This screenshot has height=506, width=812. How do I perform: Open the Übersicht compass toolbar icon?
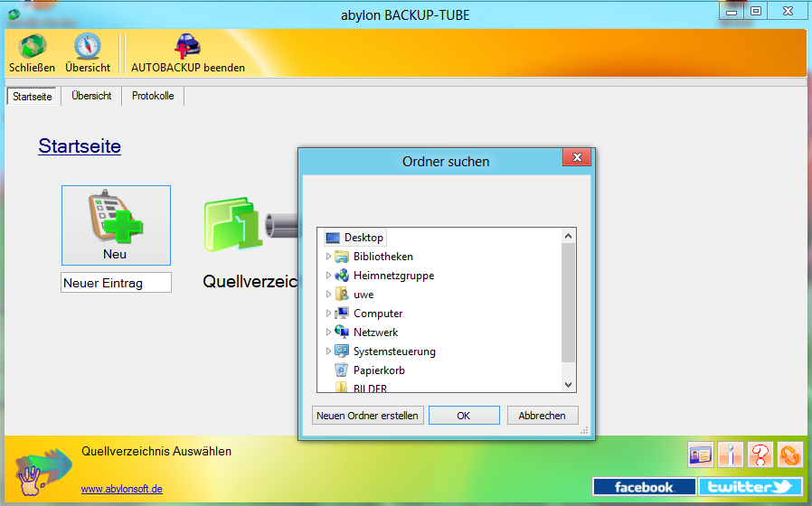[x=87, y=47]
